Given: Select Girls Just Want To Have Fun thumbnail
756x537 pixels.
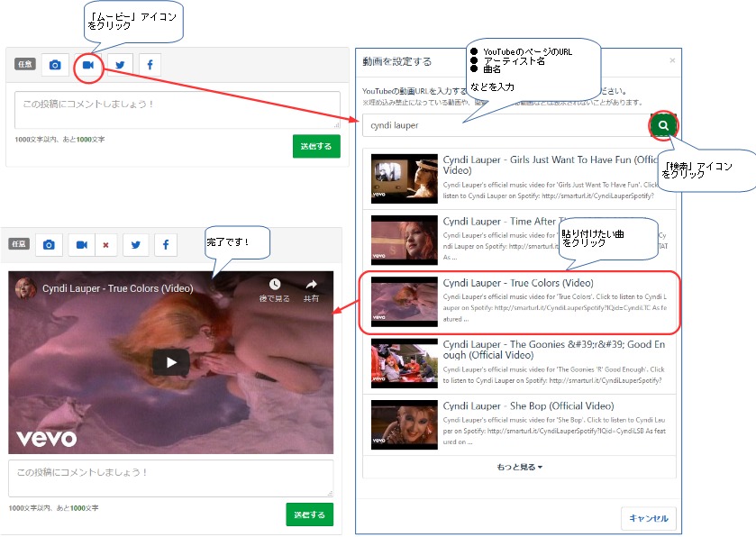Looking at the screenshot, I should 404,178.
